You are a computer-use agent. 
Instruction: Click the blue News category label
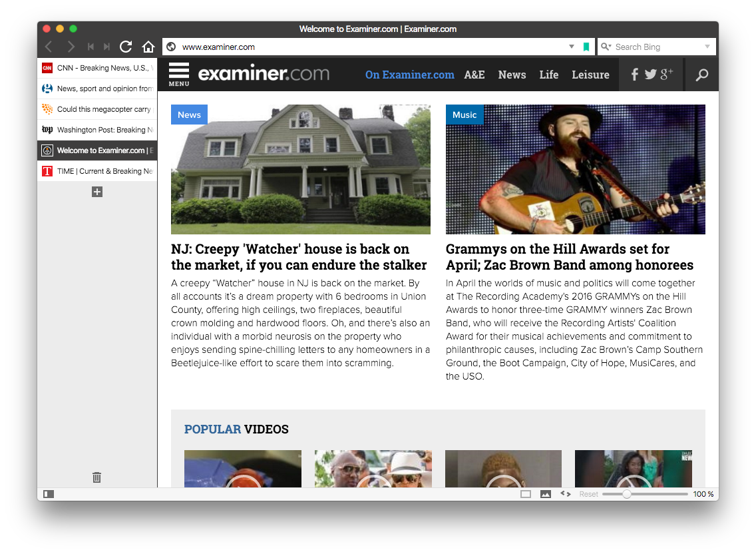(x=189, y=115)
